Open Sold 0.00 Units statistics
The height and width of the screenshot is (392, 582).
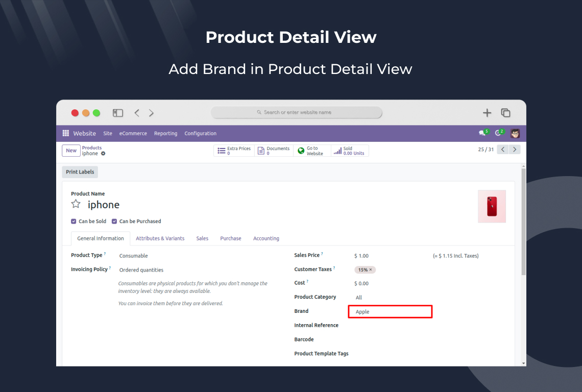pyautogui.click(x=350, y=151)
